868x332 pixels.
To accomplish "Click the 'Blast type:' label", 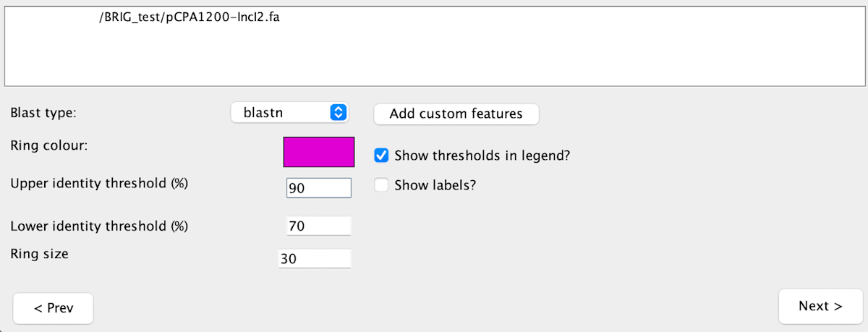I will [43, 113].
